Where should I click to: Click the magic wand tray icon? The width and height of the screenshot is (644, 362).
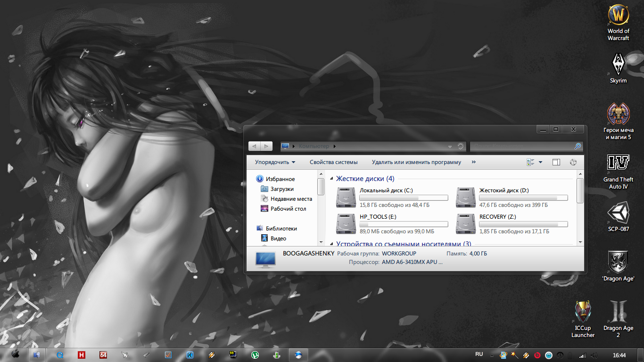515,355
